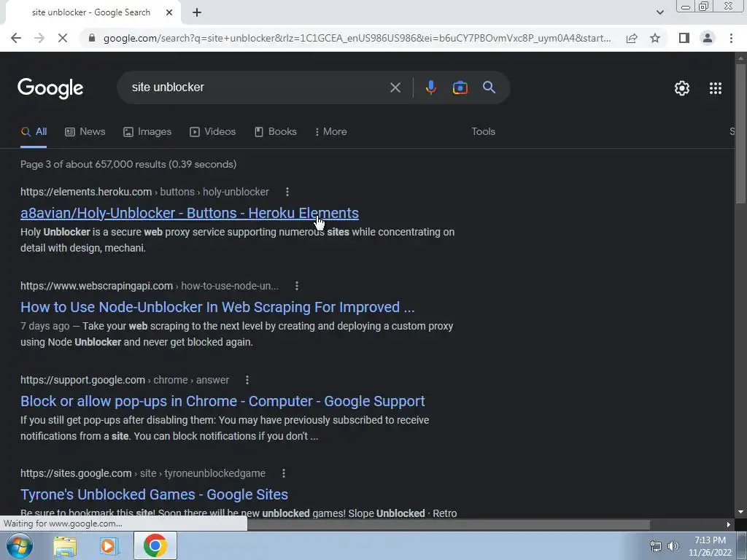The width and height of the screenshot is (747, 560).
Task: Open the Node-Unblocker web scraping article
Action: [217, 307]
